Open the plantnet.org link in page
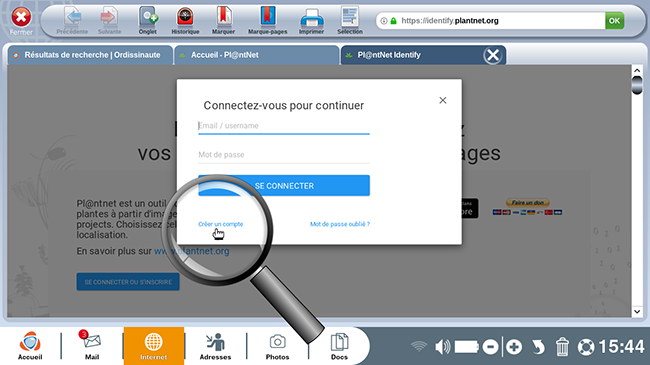 click(192, 251)
